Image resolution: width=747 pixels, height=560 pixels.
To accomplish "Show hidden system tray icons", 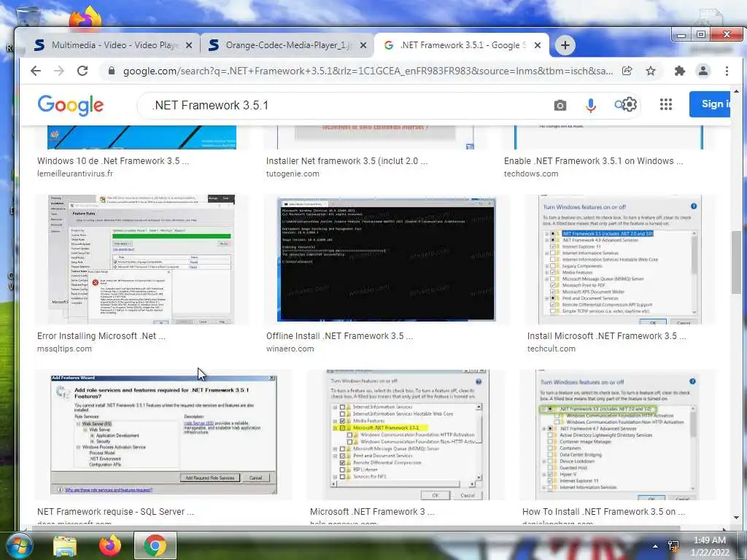I will coord(656,546).
